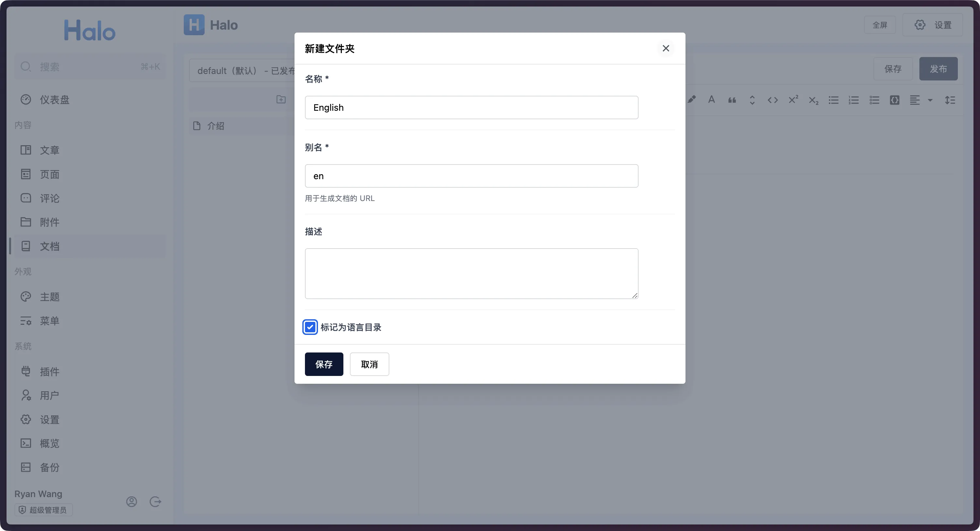Image resolution: width=980 pixels, height=531 pixels.
Task: Go to 附件 in the sidebar
Action: tap(50, 222)
